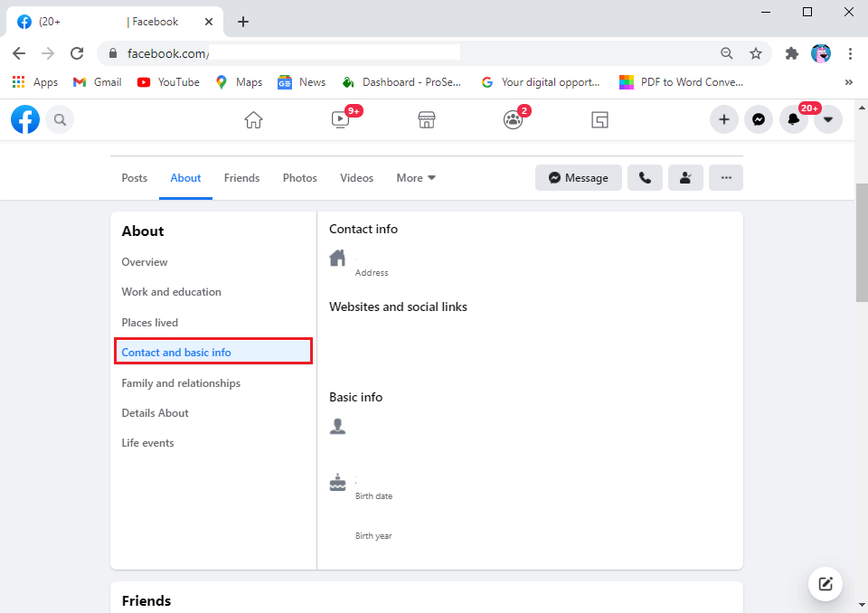The height and width of the screenshot is (613, 868).
Task: Open the profile three-dots options menu
Action: click(x=725, y=178)
